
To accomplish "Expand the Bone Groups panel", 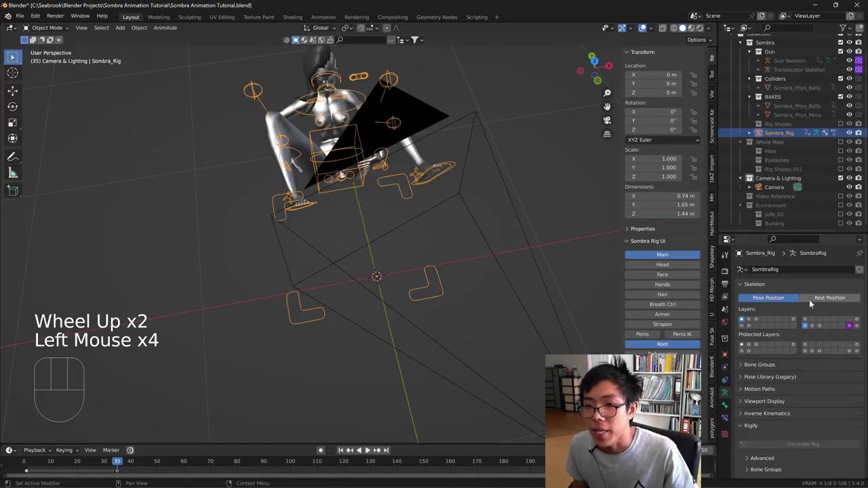I will tap(759, 365).
